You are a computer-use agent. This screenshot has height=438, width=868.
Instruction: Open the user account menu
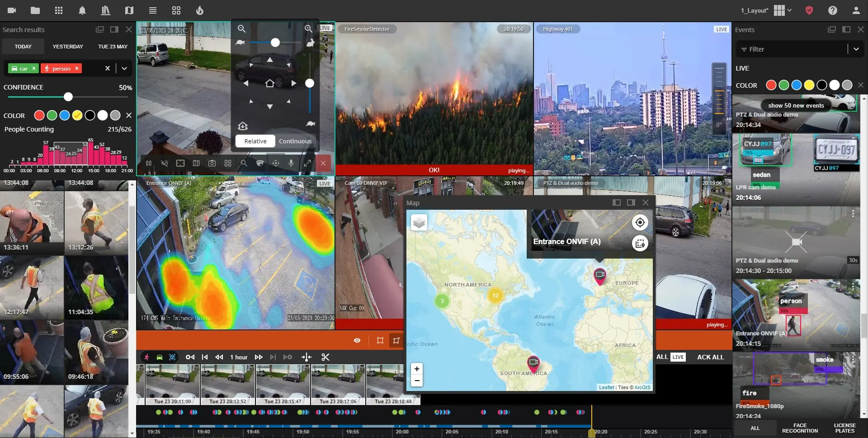click(856, 10)
